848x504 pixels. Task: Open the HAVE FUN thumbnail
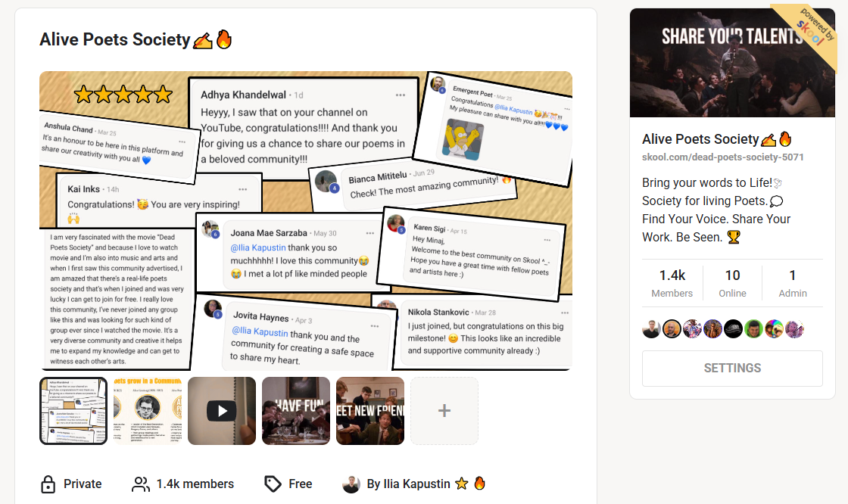pos(296,411)
